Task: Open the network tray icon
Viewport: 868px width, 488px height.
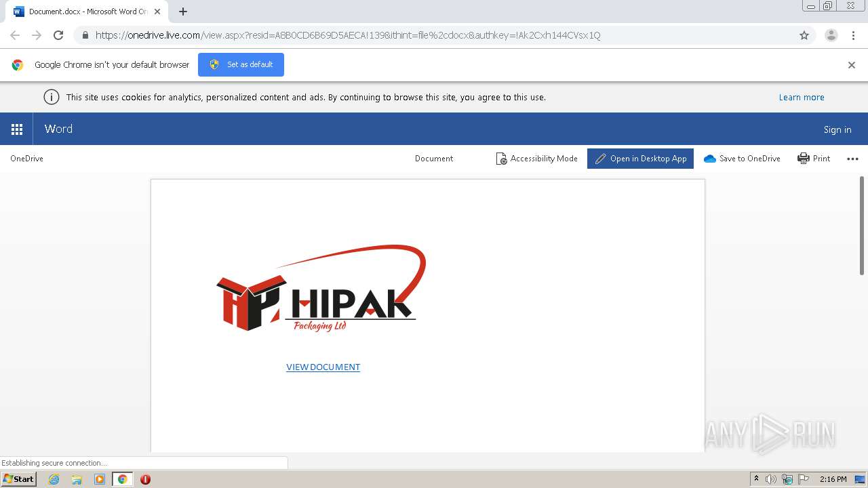Action: pos(787,479)
